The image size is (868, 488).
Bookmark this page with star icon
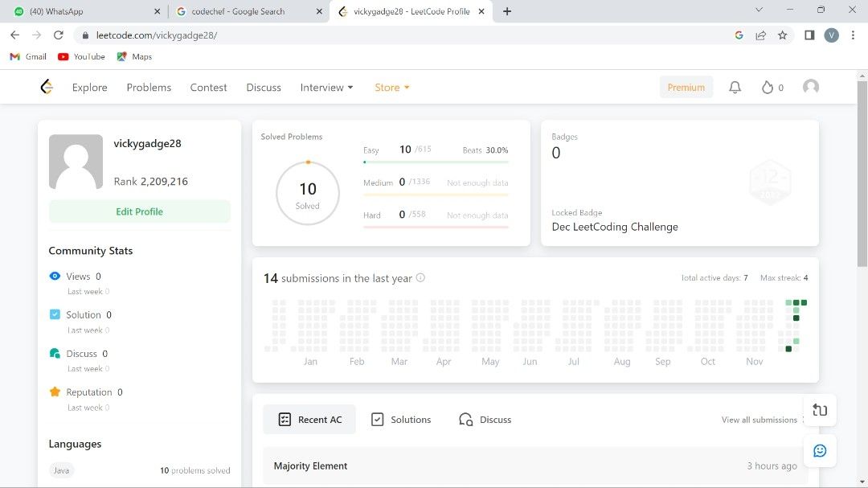782,35
